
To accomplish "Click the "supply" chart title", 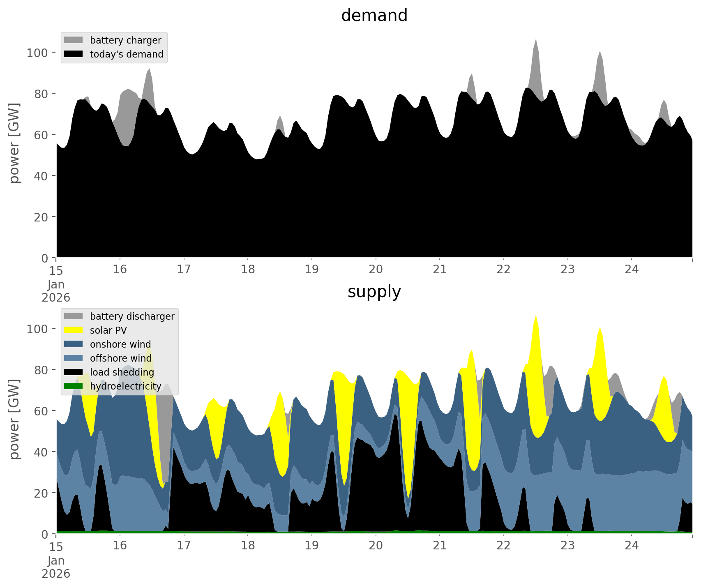I will (x=374, y=292).
